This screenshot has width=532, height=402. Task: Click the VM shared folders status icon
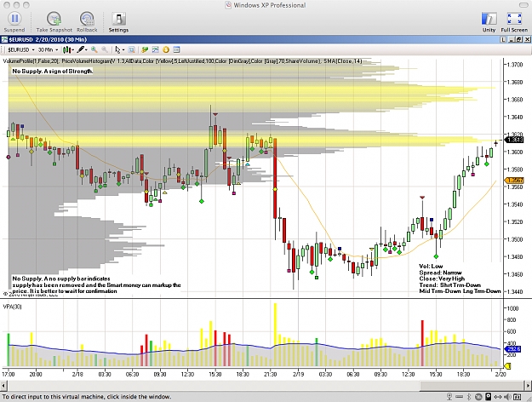coord(517,397)
